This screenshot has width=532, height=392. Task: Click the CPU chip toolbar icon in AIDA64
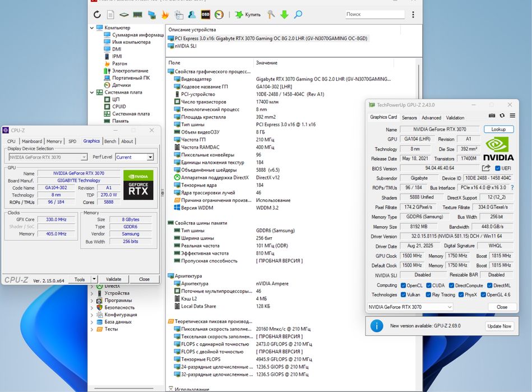click(x=124, y=15)
